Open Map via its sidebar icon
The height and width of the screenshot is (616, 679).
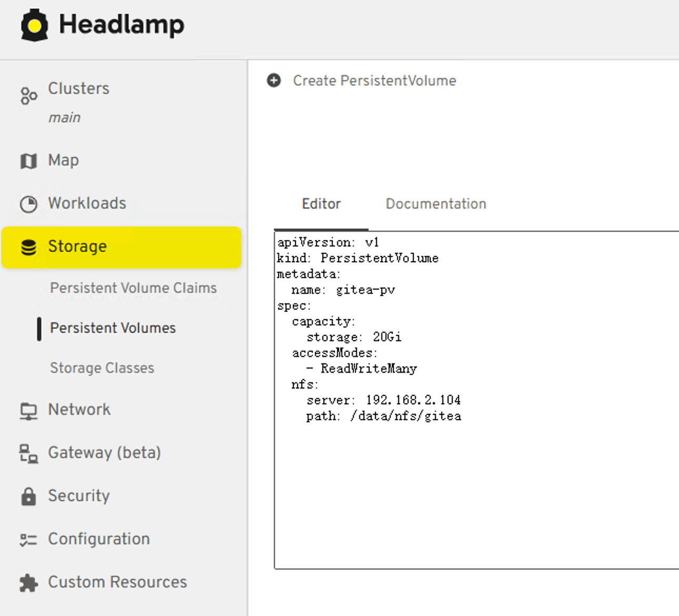[28, 161]
